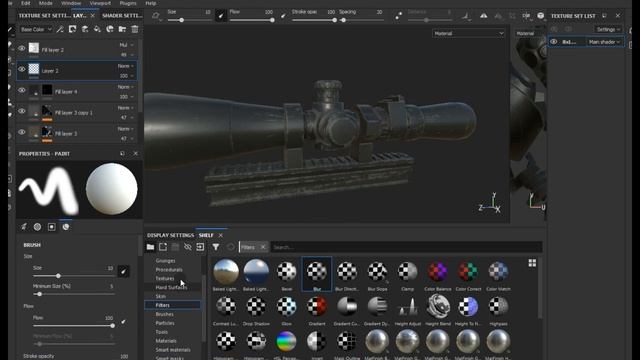Toggle pen pressure for brush Size in properties

(123, 271)
